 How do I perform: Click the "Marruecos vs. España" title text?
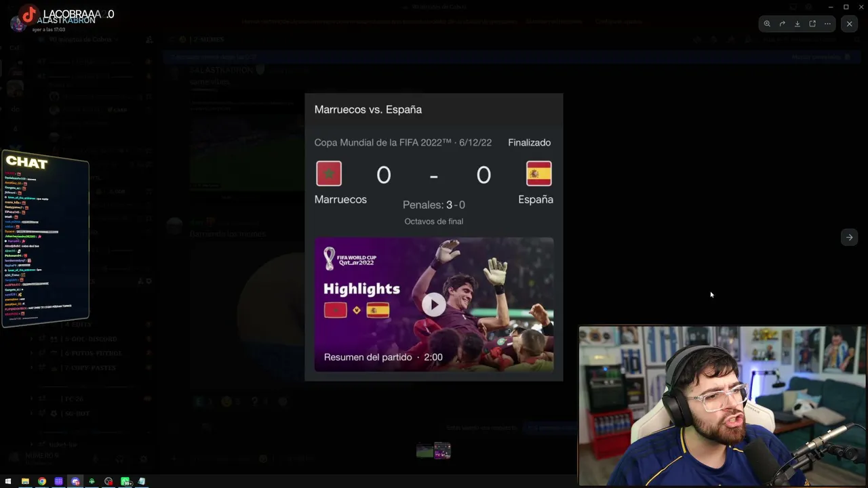click(368, 109)
